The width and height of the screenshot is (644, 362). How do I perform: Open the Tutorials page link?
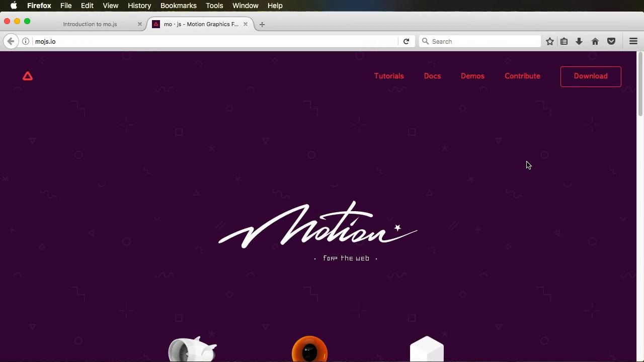click(x=389, y=76)
